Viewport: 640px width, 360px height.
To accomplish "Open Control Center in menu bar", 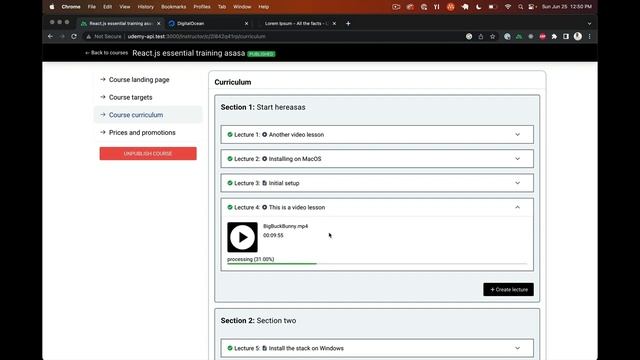I will coord(532,7).
